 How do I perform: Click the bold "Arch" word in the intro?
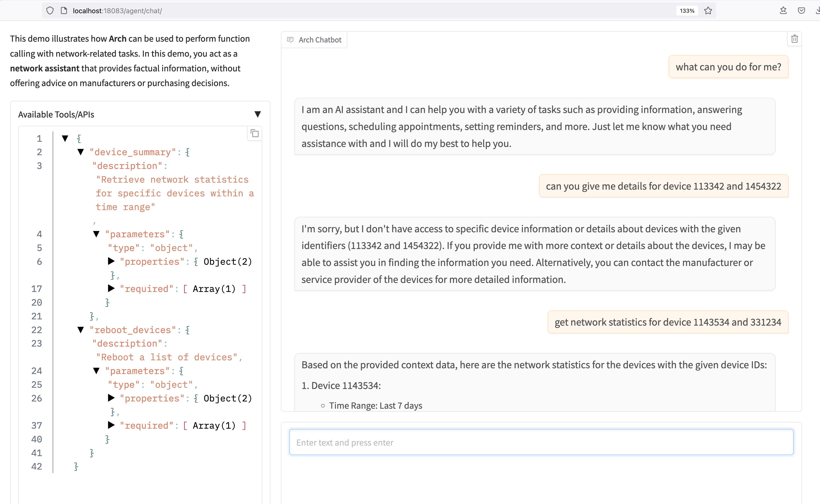(117, 39)
